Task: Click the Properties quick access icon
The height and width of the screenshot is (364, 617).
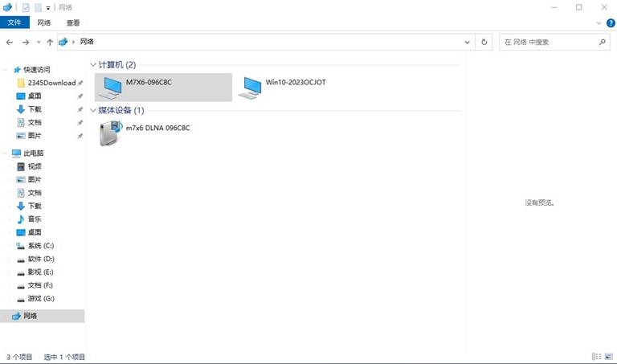Action: (x=26, y=7)
